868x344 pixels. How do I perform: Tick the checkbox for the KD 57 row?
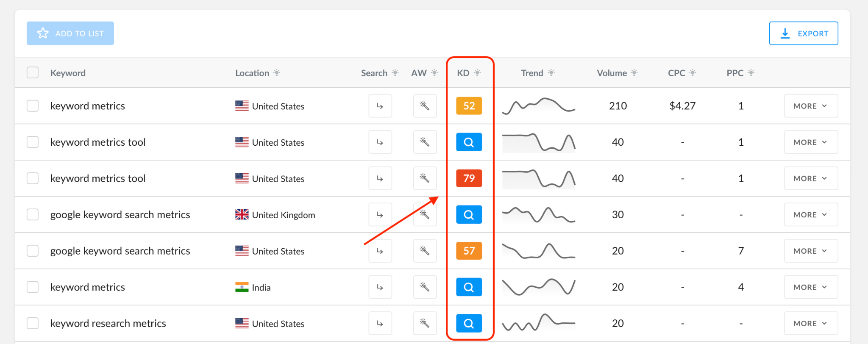(33, 251)
